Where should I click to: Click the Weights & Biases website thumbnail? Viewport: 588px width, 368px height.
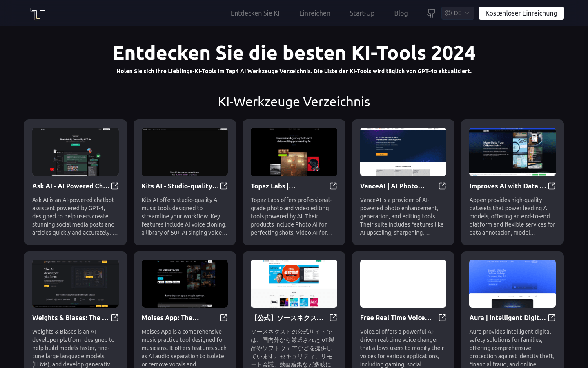click(76, 284)
